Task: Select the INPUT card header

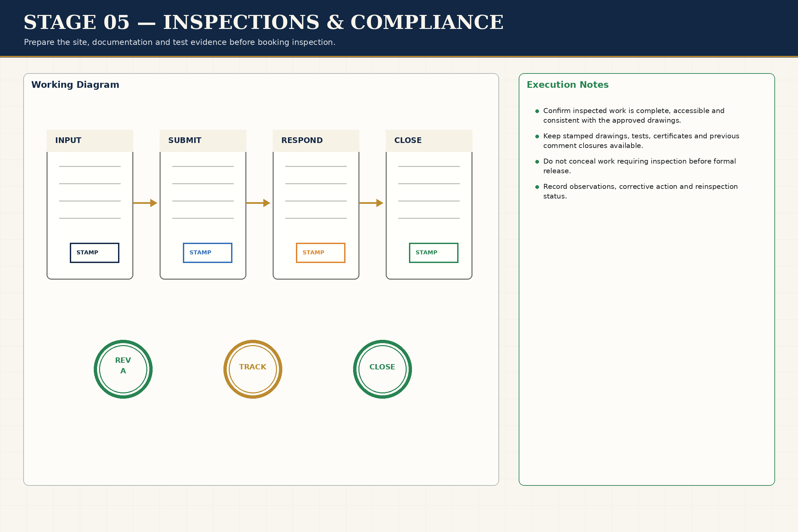Action: pyautogui.click(x=90, y=140)
